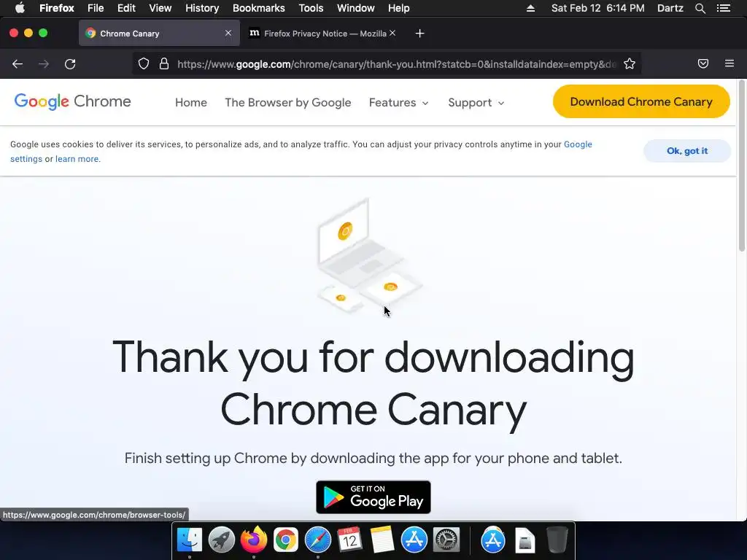Open the History menu
The height and width of the screenshot is (560, 747).
(202, 8)
